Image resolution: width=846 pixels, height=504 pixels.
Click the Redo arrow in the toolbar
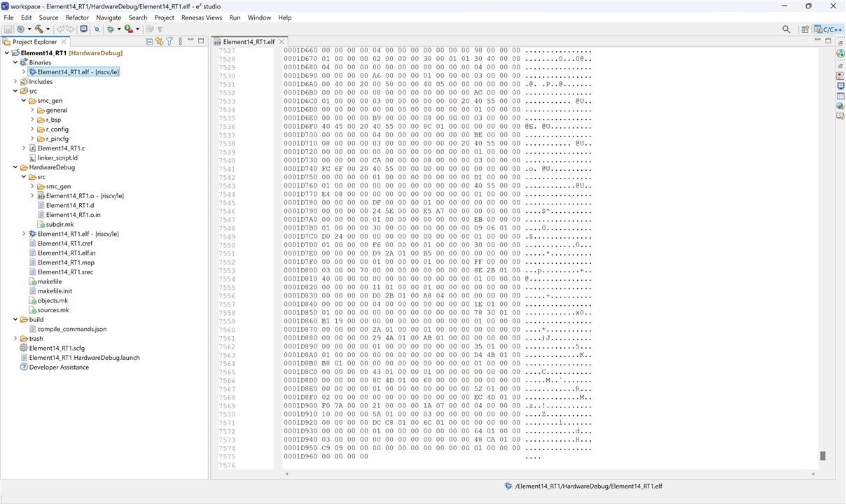point(70,29)
